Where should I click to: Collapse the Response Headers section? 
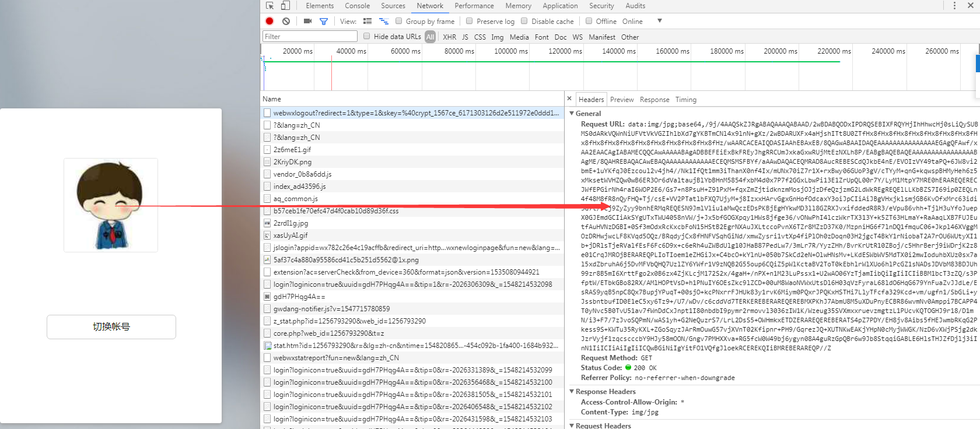point(572,392)
